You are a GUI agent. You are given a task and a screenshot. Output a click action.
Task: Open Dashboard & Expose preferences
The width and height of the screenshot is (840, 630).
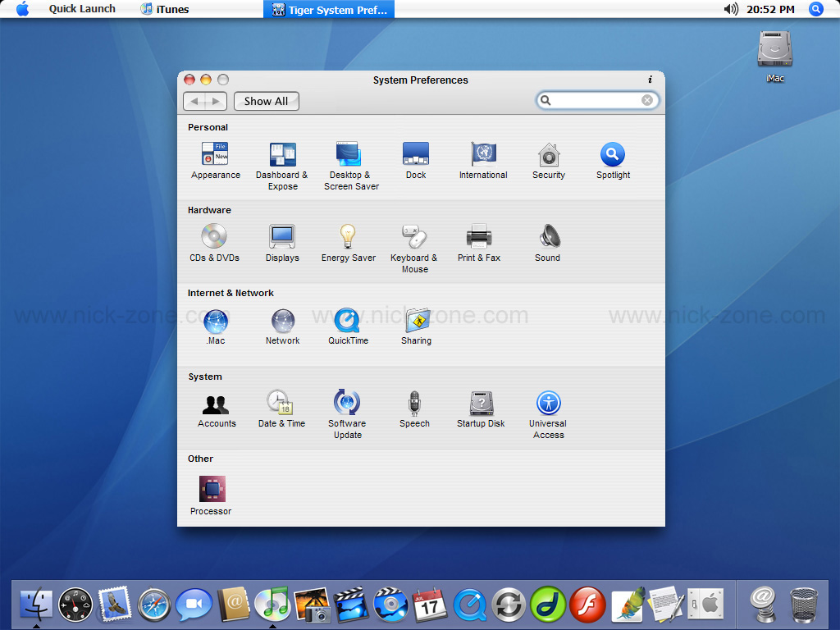pyautogui.click(x=282, y=166)
